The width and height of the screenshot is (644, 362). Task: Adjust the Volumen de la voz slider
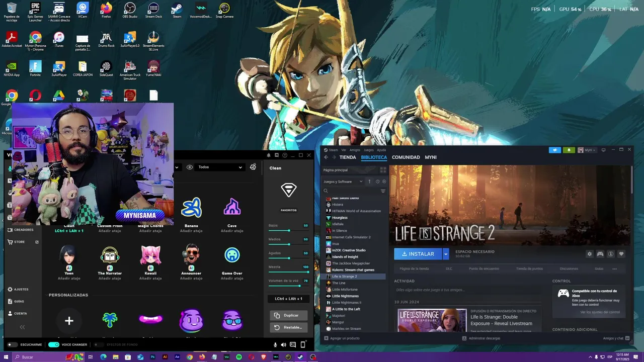pos(289,286)
